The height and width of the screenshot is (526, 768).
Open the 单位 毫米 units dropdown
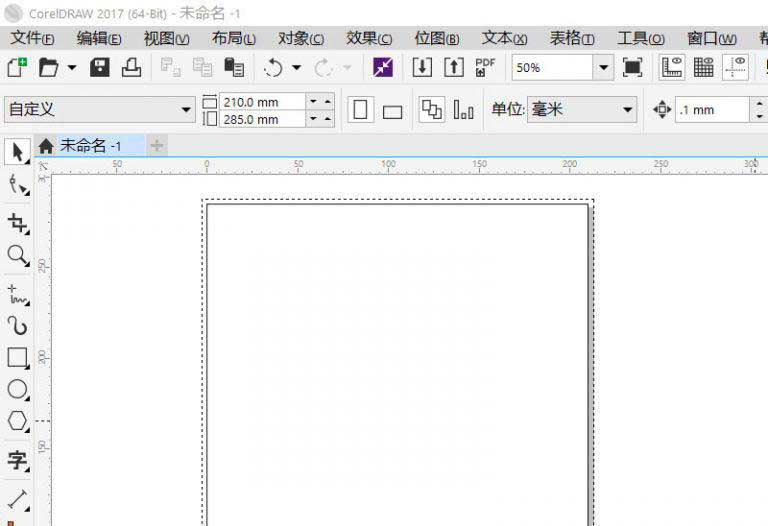(x=582, y=109)
